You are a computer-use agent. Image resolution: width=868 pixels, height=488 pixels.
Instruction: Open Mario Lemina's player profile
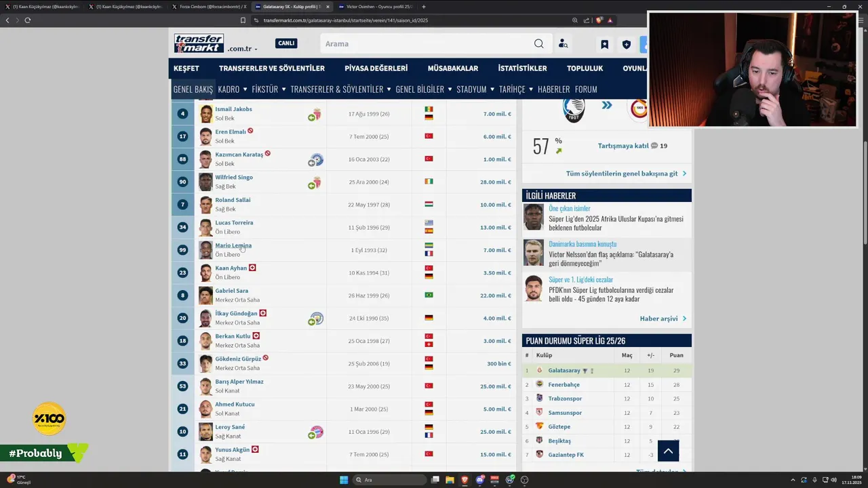233,245
